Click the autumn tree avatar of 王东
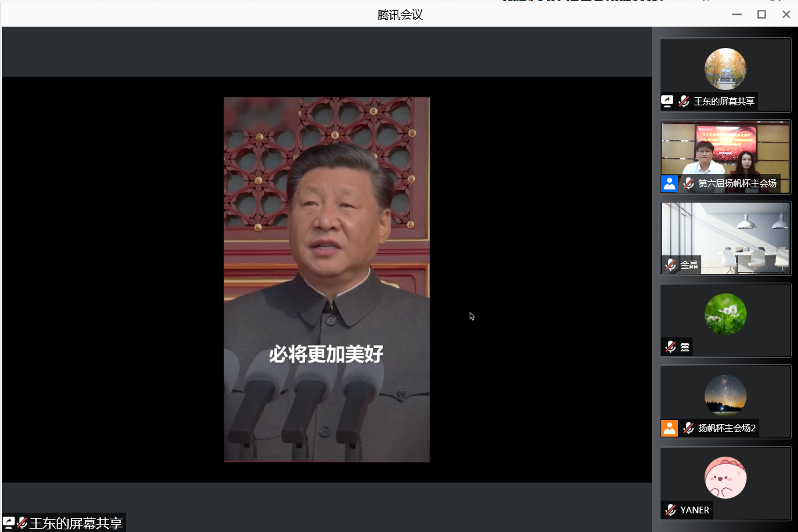 tap(725, 69)
